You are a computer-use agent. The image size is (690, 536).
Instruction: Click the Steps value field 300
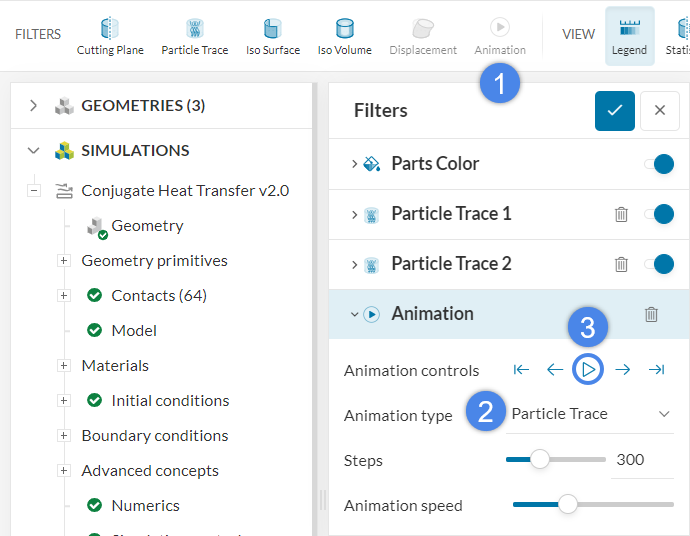pyautogui.click(x=642, y=460)
